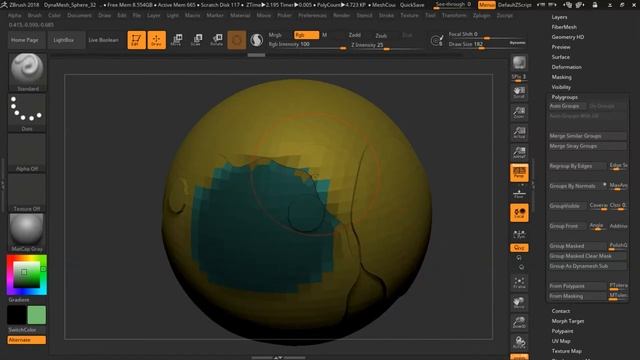Expand the Surface section
Screen dimensions: 640x360
[560, 57]
